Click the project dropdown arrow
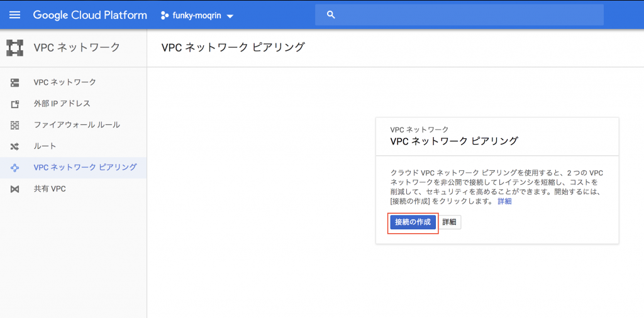The image size is (644, 318). [230, 16]
